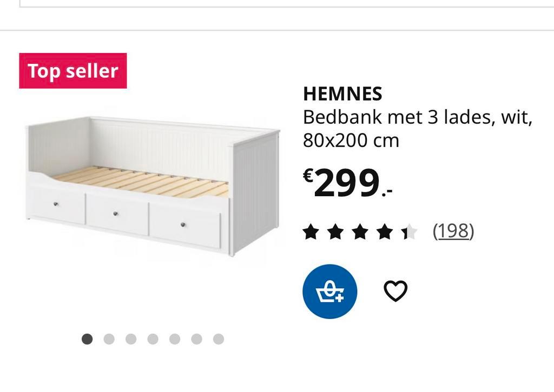Click the Top seller badge
554x392 pixels.
coord(73,71)
